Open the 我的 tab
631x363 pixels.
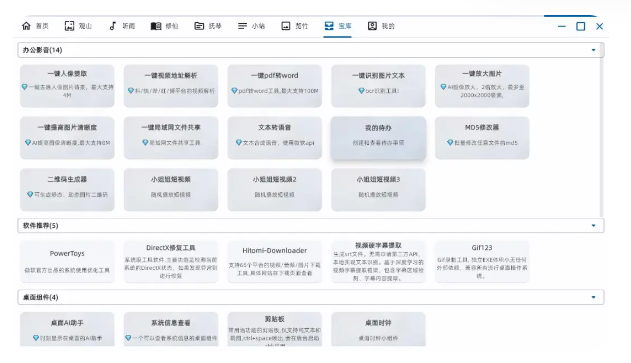(x=381, y=26)
